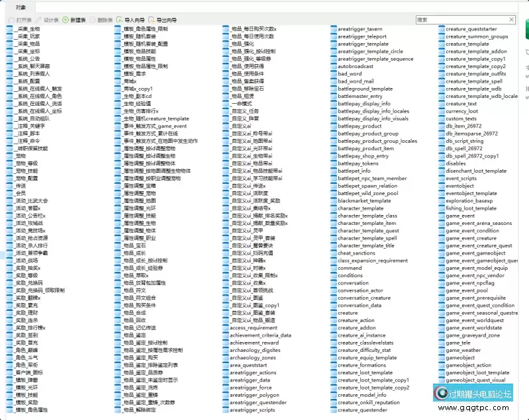The height and width of the screenshot is (420, 529).
Task: Select the cheat_sanctions table
Action: coord(356,253)
